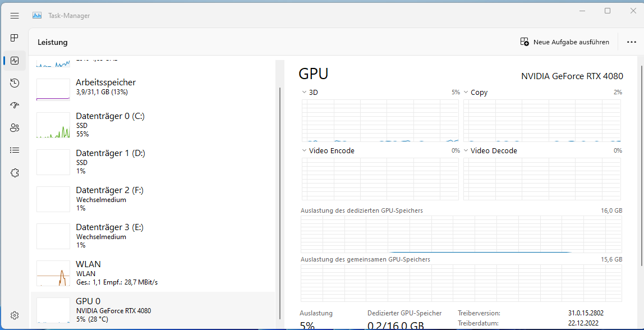Image resolution: width=644 pixels, height=330 pixels.
Task: Open the Users icon in sidebar
Action: (15, 128)
